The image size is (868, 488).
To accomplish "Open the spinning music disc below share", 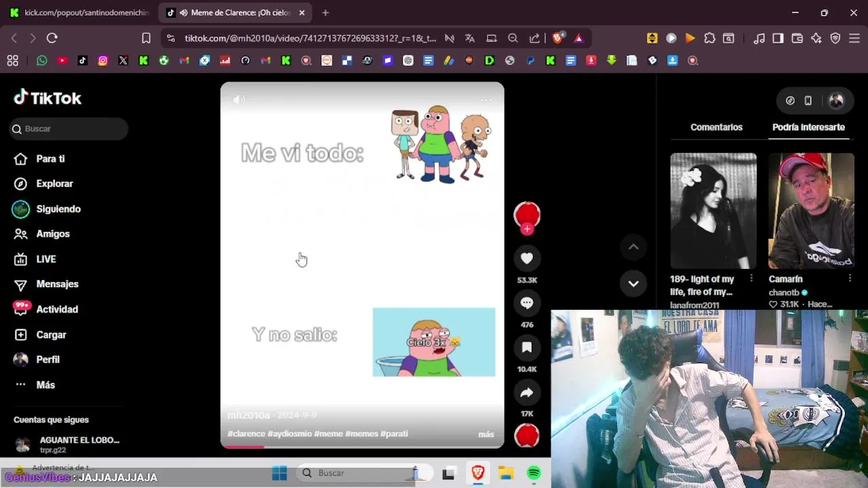I will click(x=527, y=436).
